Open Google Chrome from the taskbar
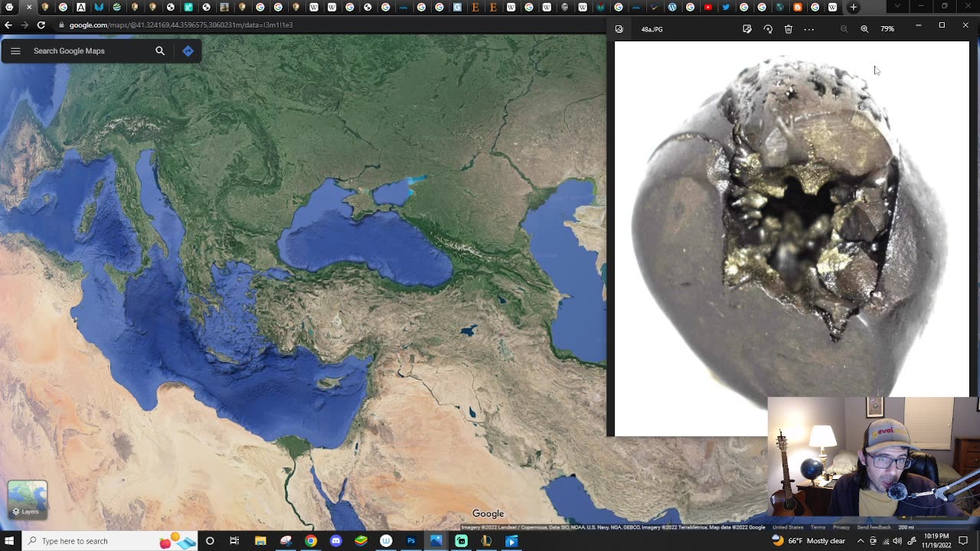This screenshot has width=980, height=551. pos(310,541)
